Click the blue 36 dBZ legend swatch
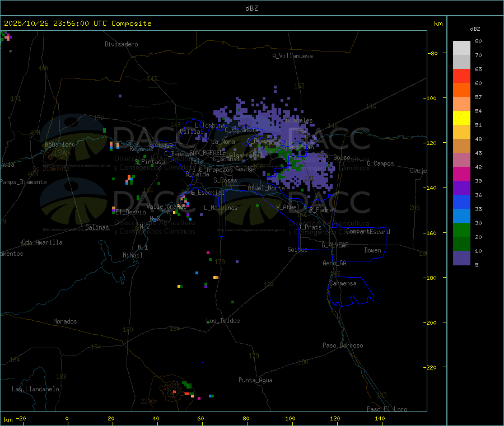504x426 pixels. point(461,202)
